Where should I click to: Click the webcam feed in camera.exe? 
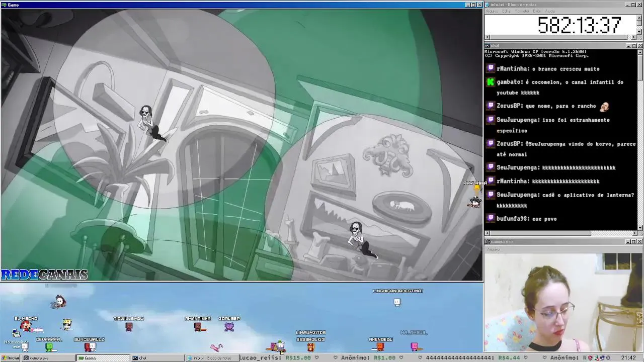tap(563, 303)
